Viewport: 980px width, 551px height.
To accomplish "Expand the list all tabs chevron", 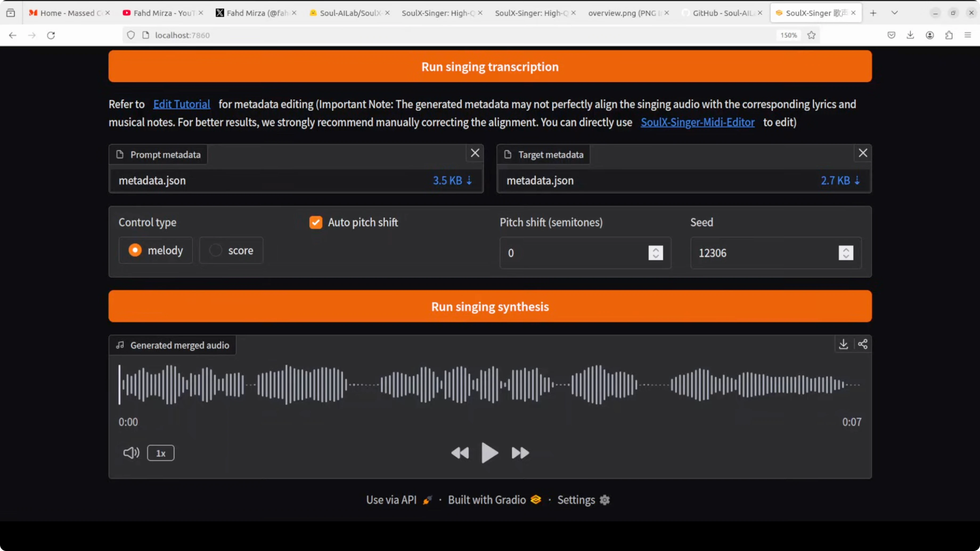I will (895, 13).
